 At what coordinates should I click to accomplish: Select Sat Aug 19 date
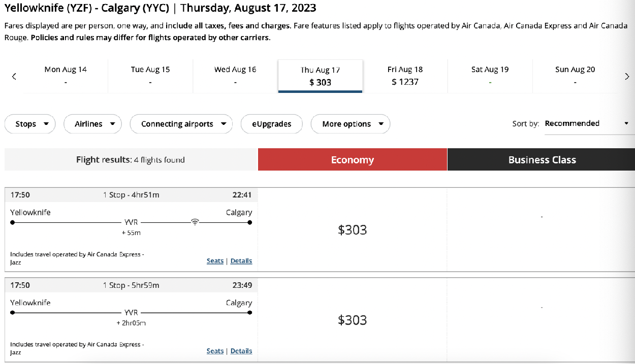point(490,76)
